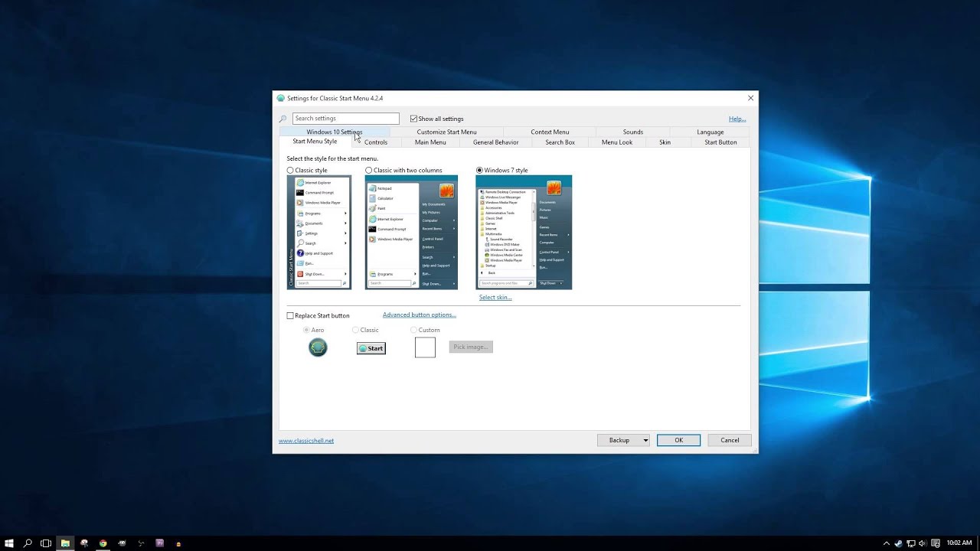980x551 pixels.
Task: Launch Google Chrome from the taskbar
Action: click(x=103, y=543)
